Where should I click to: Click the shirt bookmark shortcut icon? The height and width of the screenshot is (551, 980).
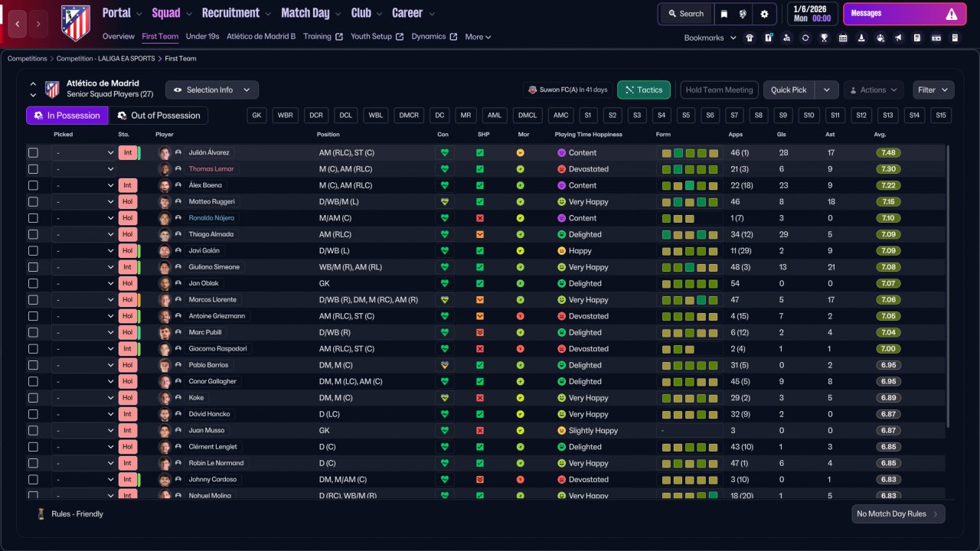(750, 37)
